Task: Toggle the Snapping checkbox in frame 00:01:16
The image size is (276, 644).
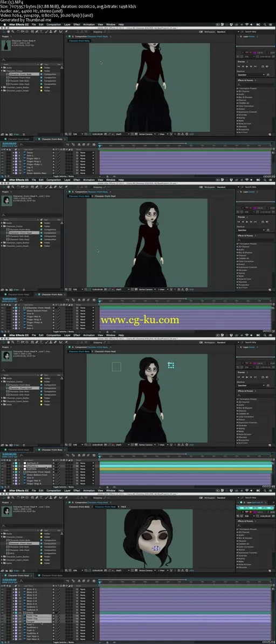Action: click(92, 32)
